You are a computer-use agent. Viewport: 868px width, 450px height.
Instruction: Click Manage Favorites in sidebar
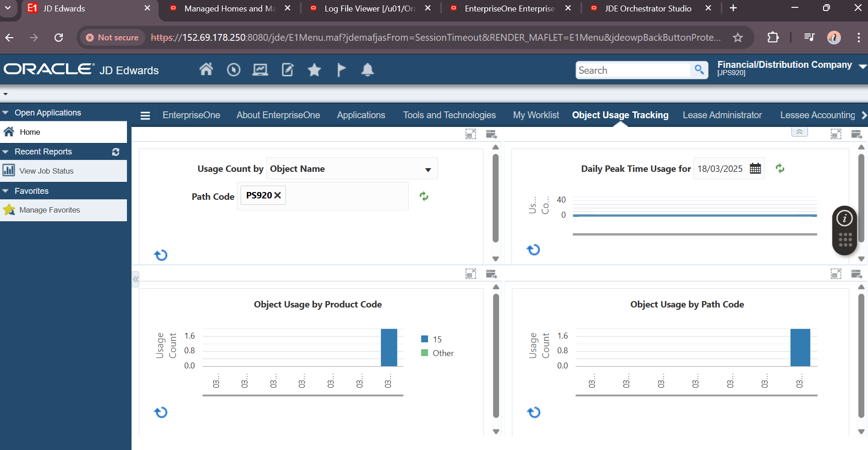pyautogui.click(x=49, y=210)
